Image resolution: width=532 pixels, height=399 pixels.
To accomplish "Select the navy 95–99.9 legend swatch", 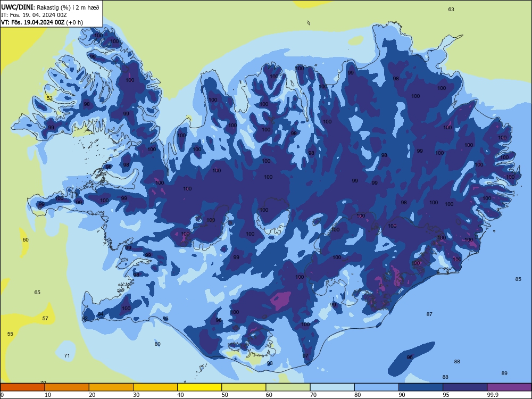I will pyautogui.click(x=465, y=387).
